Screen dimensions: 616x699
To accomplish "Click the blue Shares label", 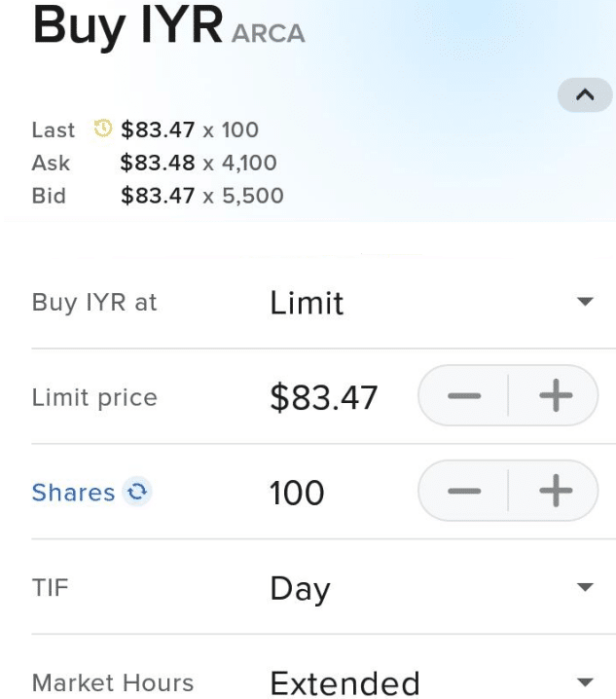I will coord(74,493).
